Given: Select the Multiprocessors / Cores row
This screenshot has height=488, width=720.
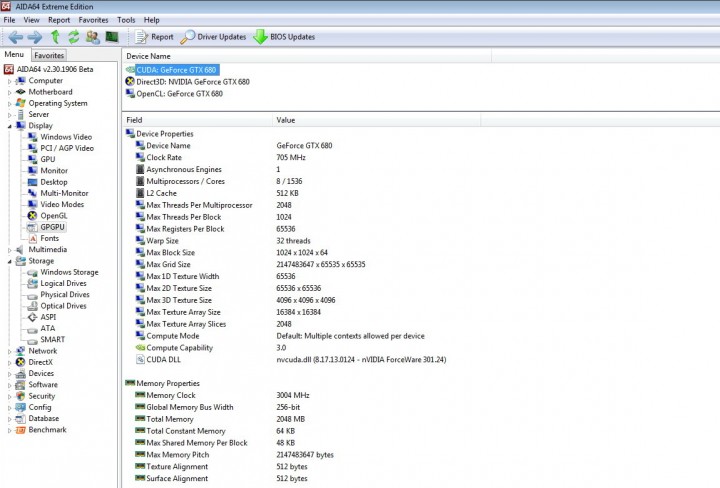Looking at the screenshot, I should coord(186,181).
